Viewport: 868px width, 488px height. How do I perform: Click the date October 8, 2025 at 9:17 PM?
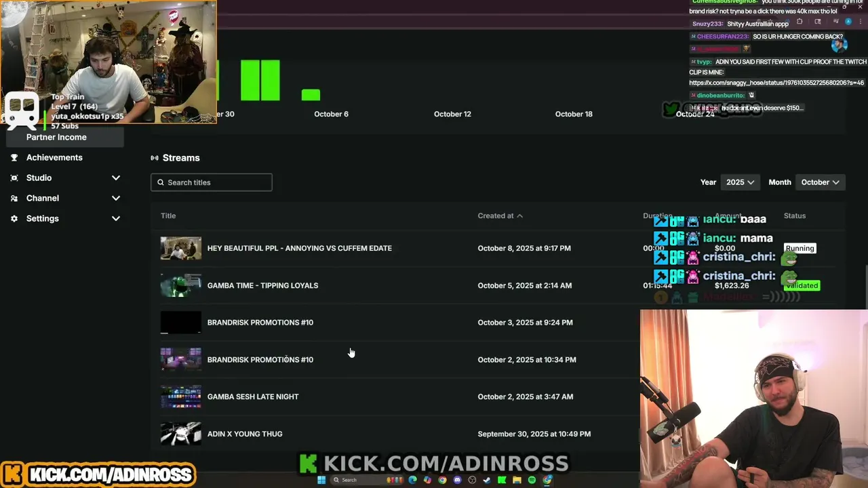[x=524, y=248]
